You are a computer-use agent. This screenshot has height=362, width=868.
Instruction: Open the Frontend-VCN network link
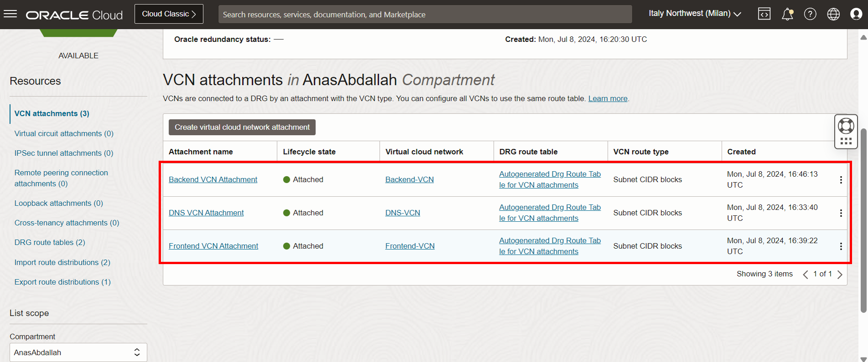pyautogui.click(x=410, y=246)
